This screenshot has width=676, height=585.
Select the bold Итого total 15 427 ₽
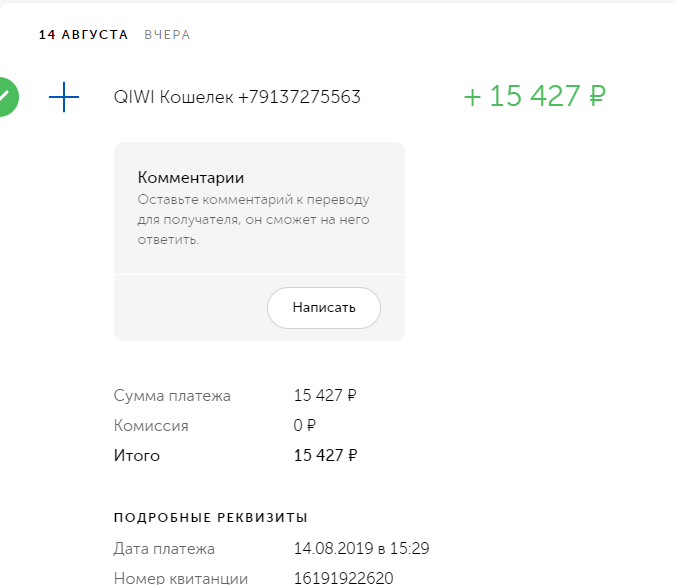tap(325, 456)
